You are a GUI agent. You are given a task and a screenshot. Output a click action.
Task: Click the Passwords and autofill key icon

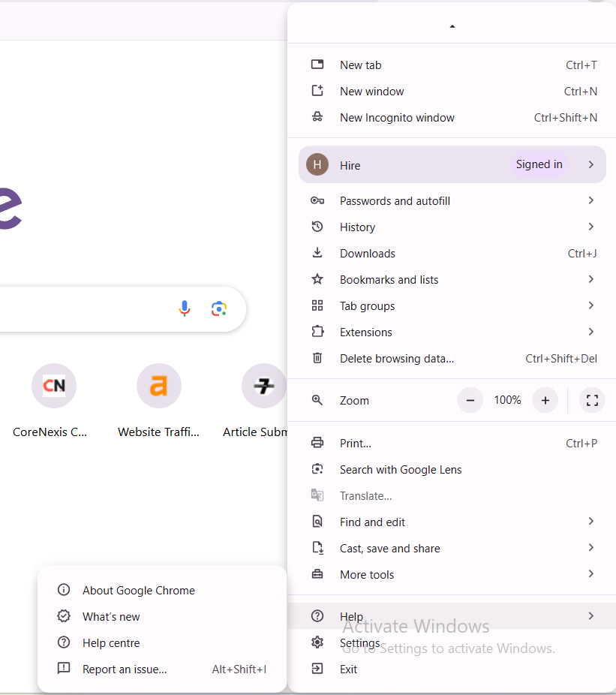pos(317,201)
